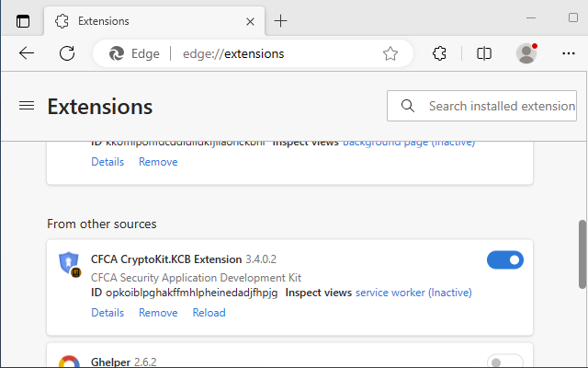Image resolution: width=588 pixels, height=368 pixels.
Task: Remove the CFCA CryptoKit extension
Action: pyautogui.click(x=158, y=313)
